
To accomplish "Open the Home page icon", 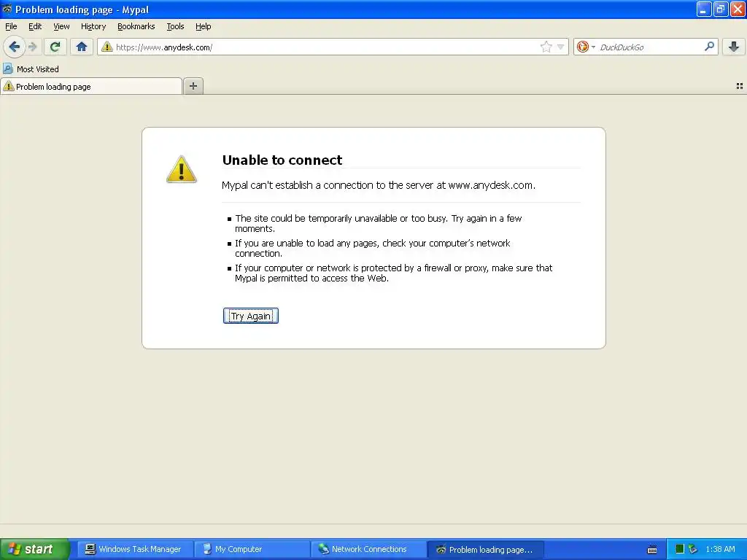I will point(82,47).
